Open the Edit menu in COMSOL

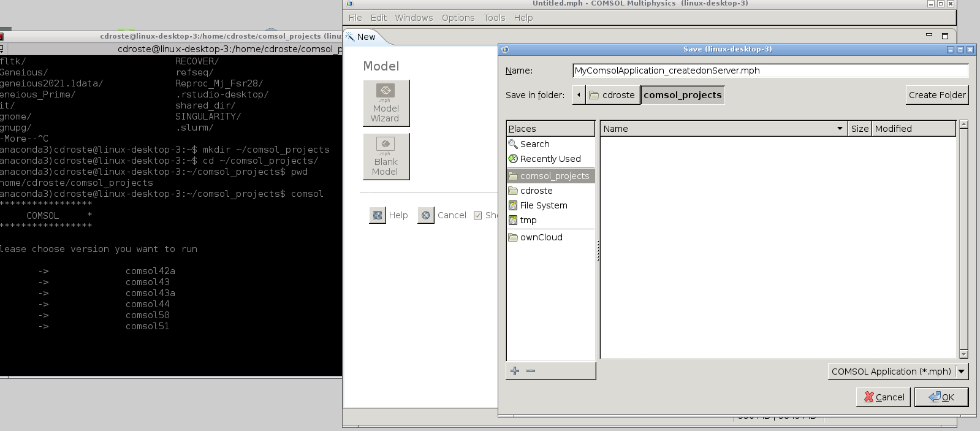pos(378,18)
